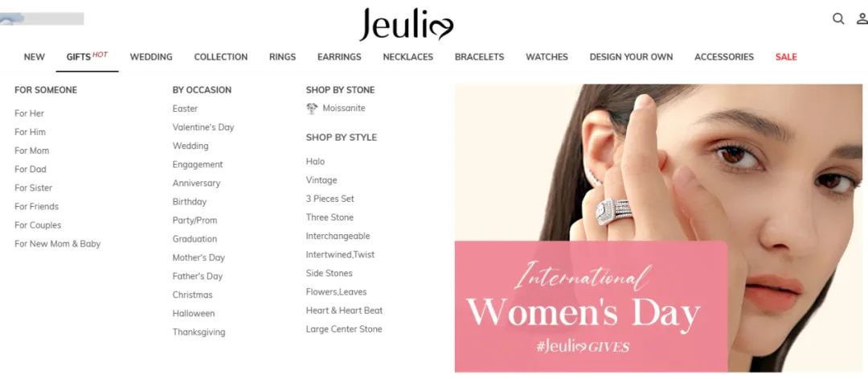Click the NEW menu item

coord(35,57)
